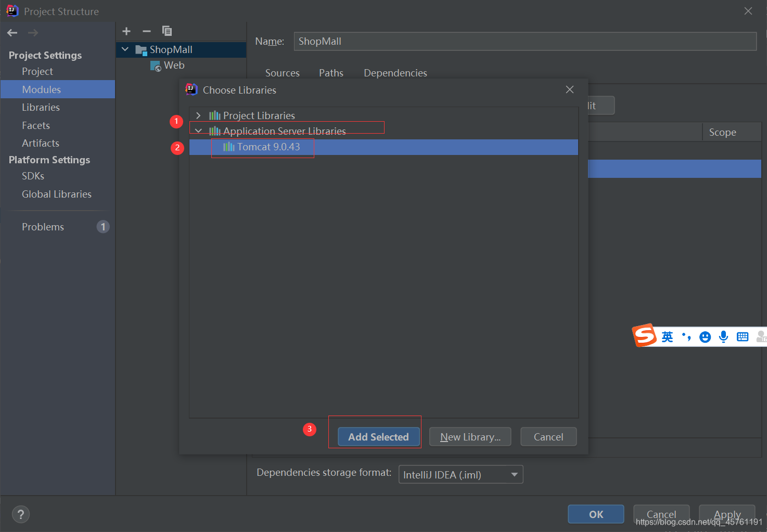Image resolution: width=767 pixels, height=532 pixels.
Task: Add a new module with plus icon
Action: pyautogui.click(x=126, y=31)
